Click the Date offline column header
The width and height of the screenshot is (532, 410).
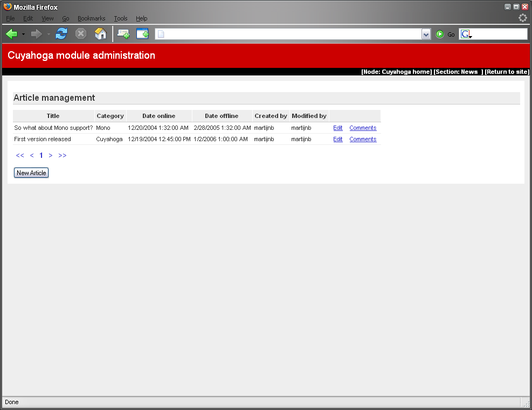tap(222, 116)
